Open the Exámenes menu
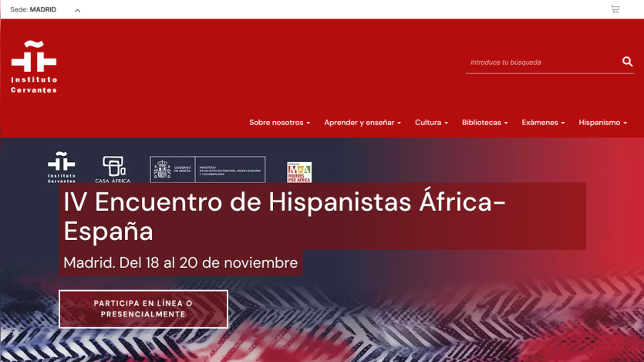 (x=543, y=123)
